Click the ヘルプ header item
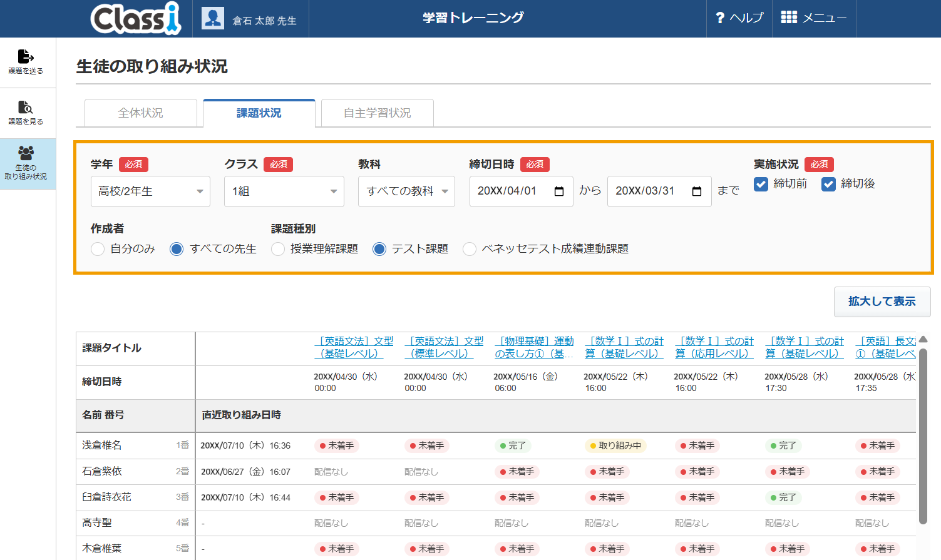The height and width of the screenshot is (560, 941). 739,18
